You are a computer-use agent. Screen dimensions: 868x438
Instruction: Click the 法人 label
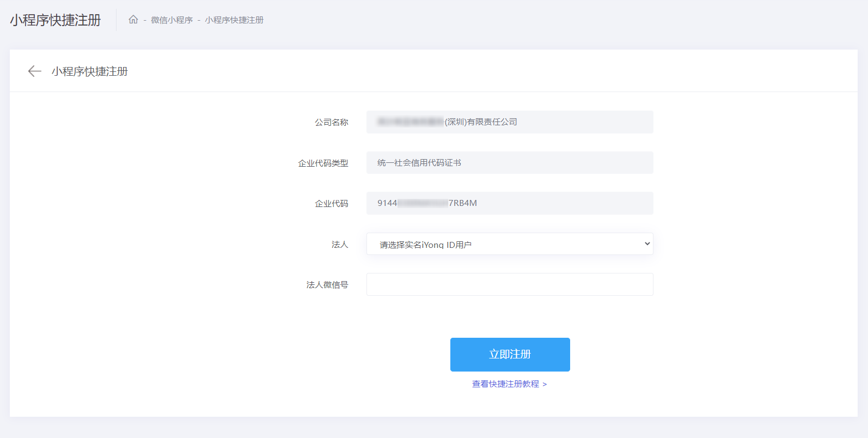[340, 245]
